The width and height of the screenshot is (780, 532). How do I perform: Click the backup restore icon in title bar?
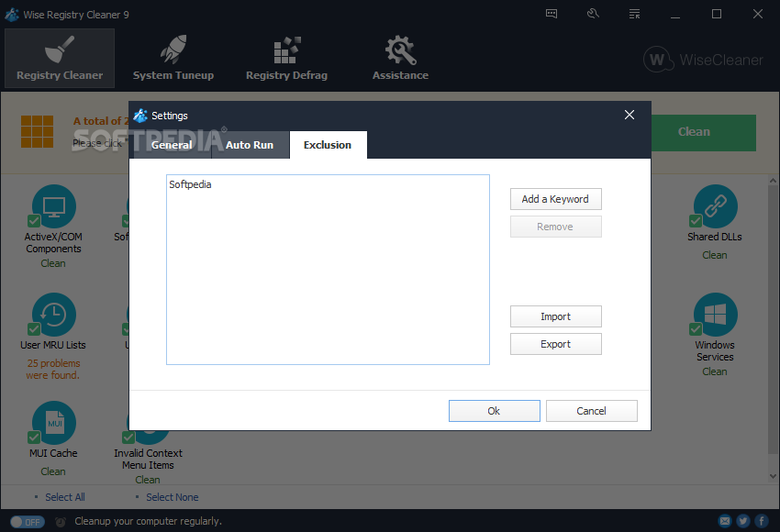click(593, 14)
